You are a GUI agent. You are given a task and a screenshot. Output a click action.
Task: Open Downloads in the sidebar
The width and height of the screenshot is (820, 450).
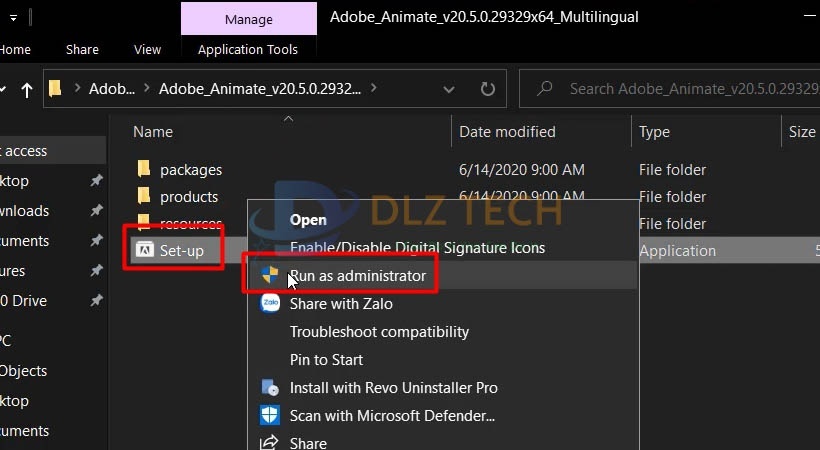pyautogui.click(x=24, y=211)
